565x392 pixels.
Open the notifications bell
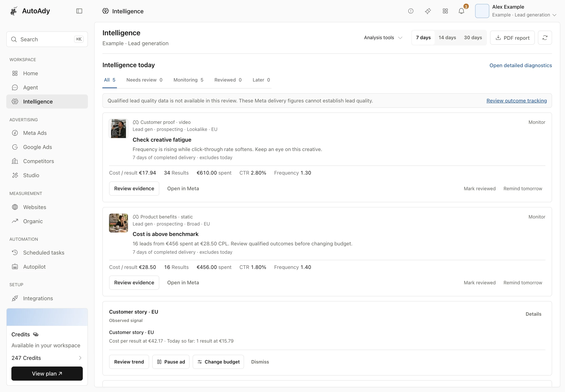[461, 11]
